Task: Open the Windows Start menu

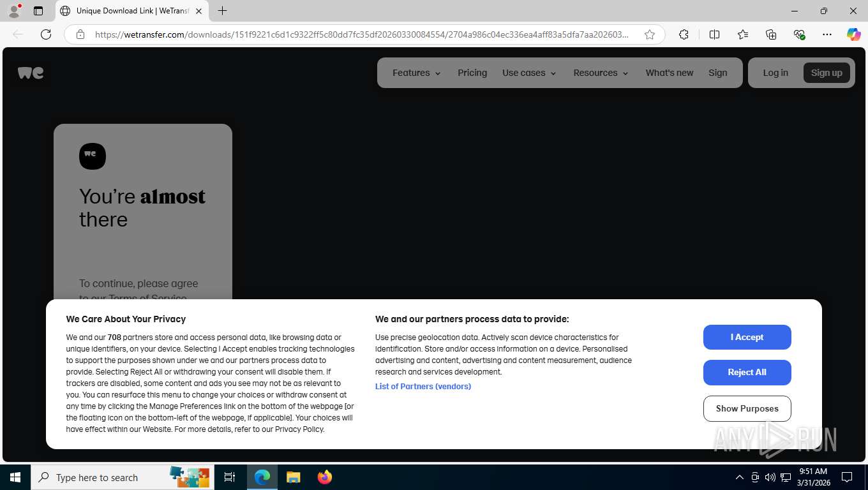Action: tap(15, 477)
